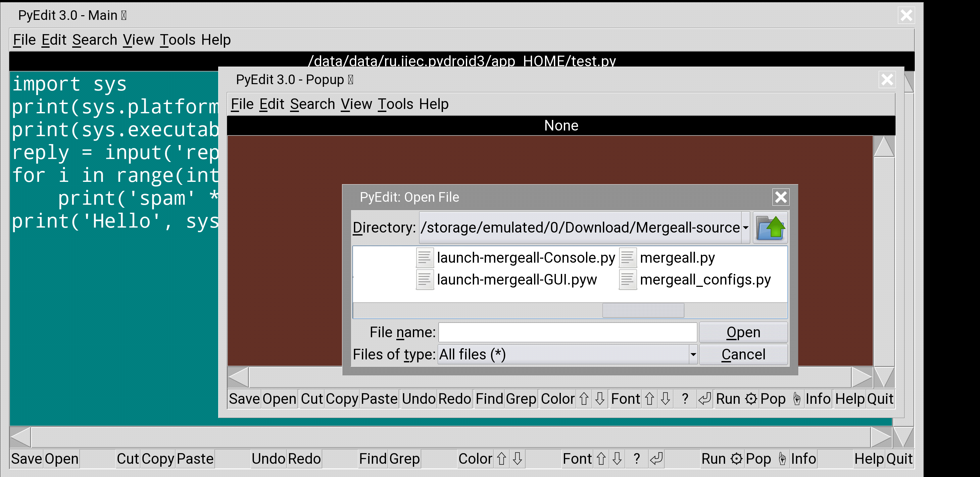Image resolution: width=980 pixels, height=477 pixels.
Task: Select the mergeall.py file icon
Action: click(628, 258)
